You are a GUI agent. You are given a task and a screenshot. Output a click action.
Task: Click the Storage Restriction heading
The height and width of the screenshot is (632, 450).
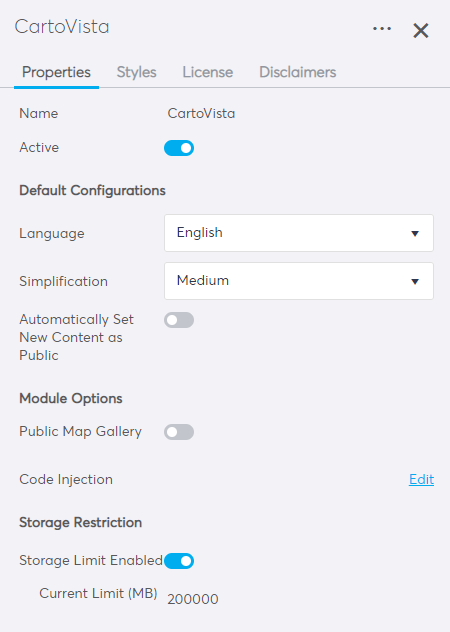81,522
